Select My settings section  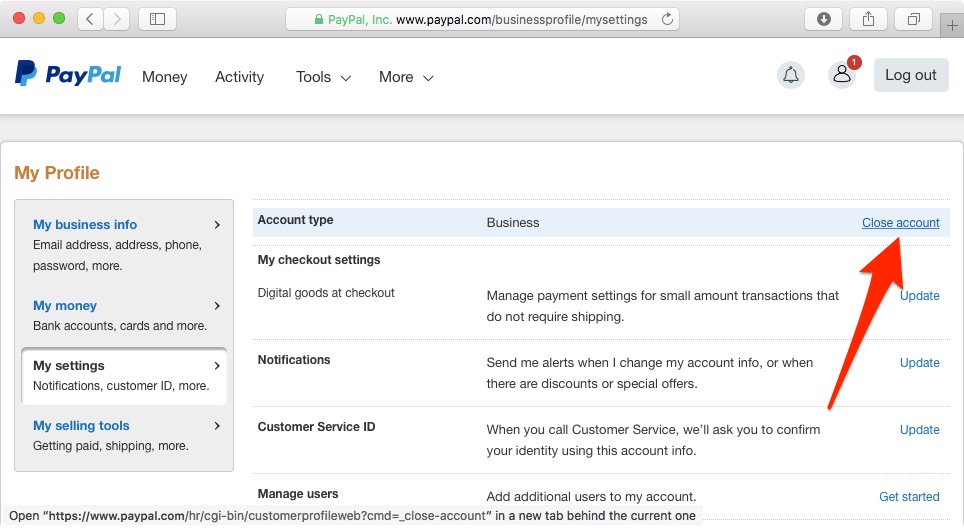[x=124, y=376]
